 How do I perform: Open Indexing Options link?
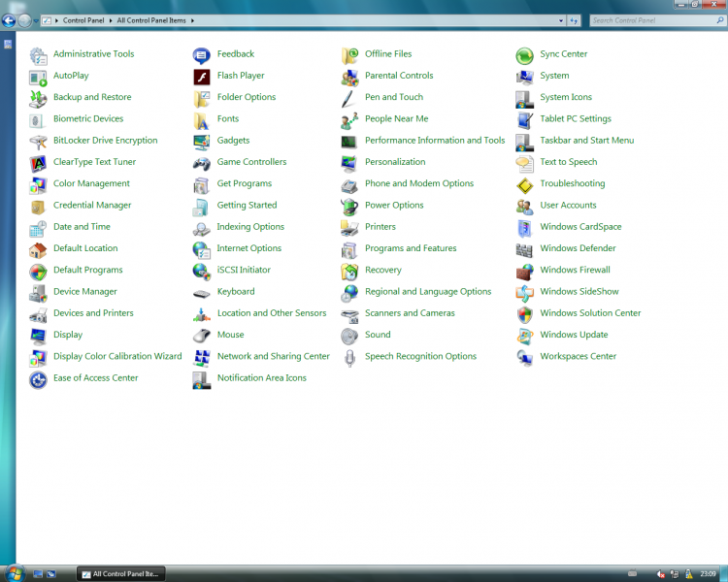[250, 226]
